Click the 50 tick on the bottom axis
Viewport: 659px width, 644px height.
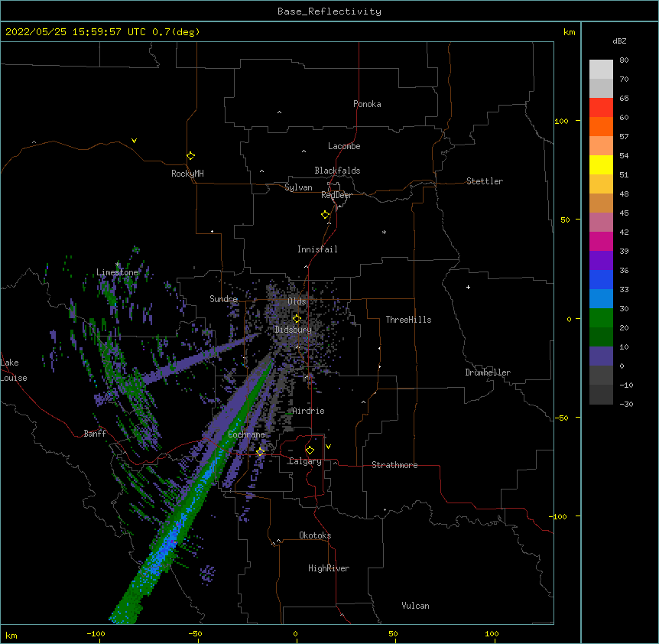(393, 633)
